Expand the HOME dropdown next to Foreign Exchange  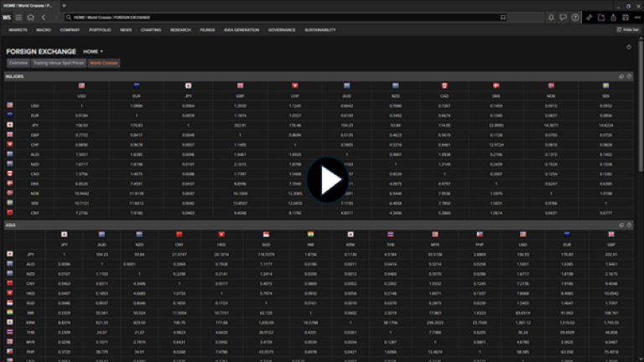click(x=93, y=51)
